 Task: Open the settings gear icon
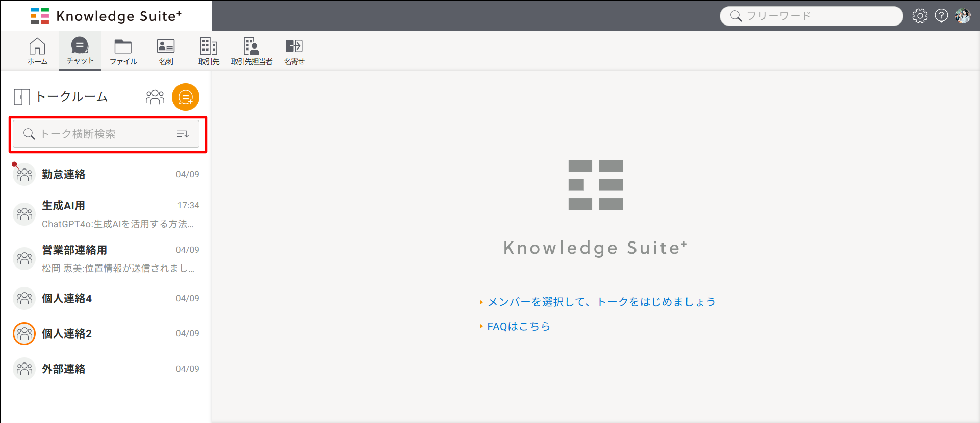(x=920, y=16)
